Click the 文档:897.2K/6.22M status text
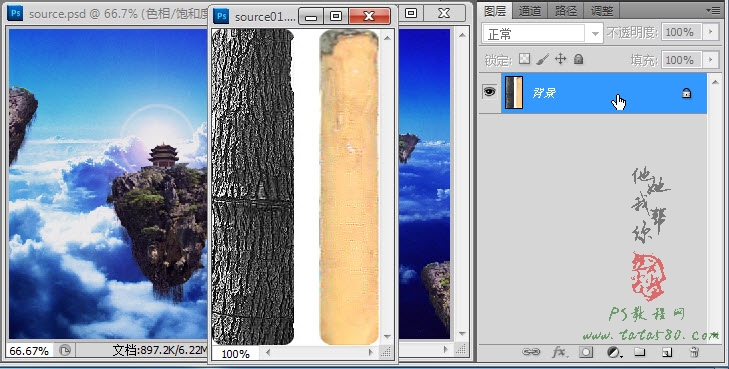The image size is (729, 369). click(x=159, y=350)
